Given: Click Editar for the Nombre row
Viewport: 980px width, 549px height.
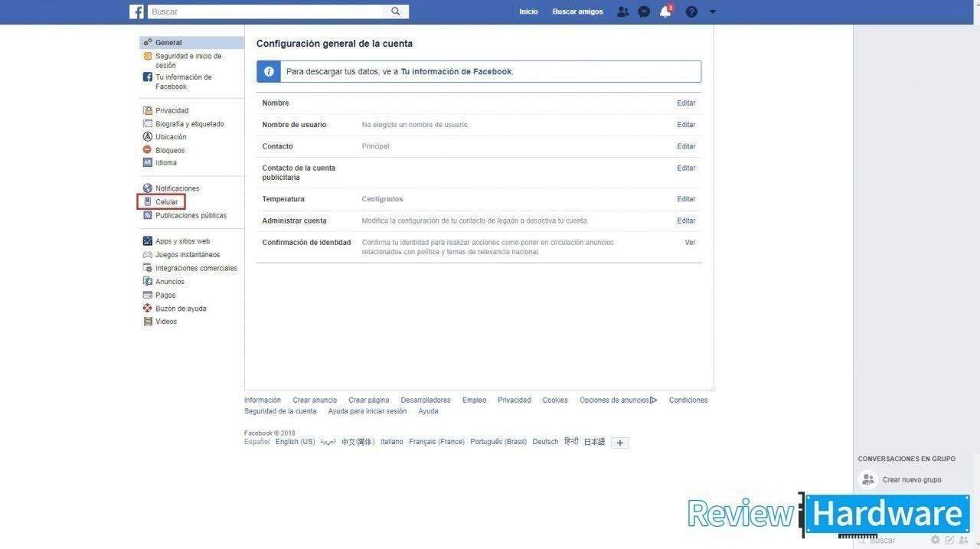Looking at the screenshot, I should pos(686,103).
